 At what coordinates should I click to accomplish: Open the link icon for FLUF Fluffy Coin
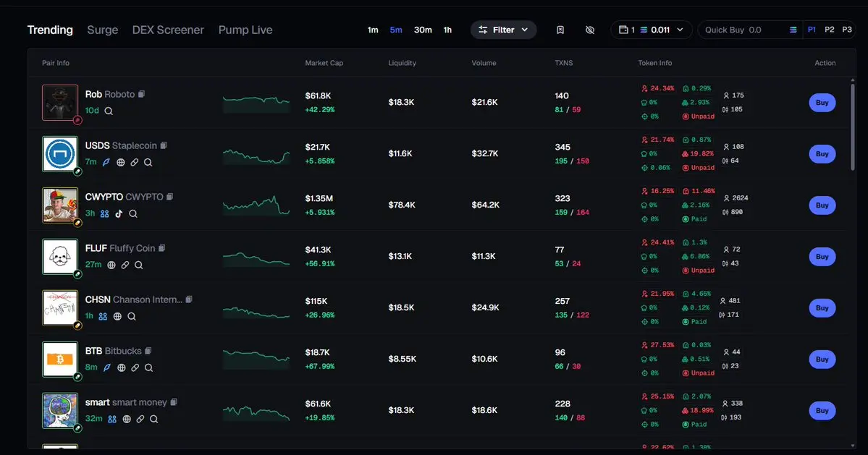point(125,265)
